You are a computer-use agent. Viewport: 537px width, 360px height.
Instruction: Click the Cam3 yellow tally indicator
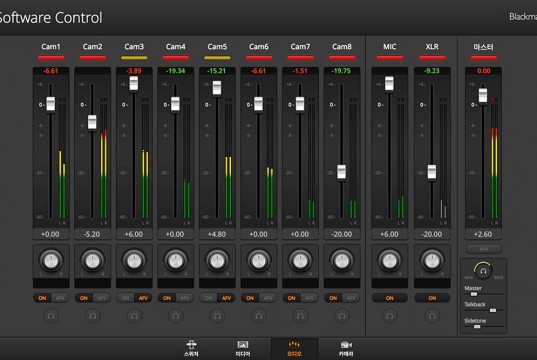coord(134,58)
